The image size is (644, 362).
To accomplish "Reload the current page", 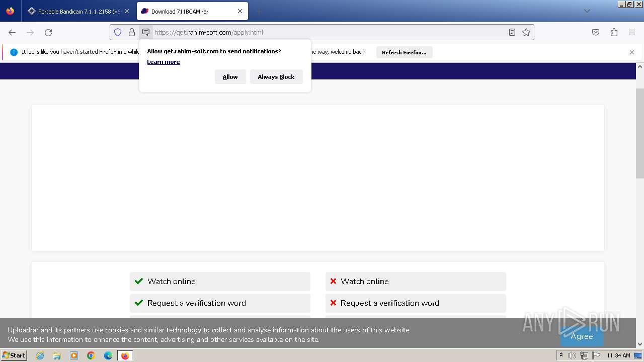I will (x=48, y=32).
